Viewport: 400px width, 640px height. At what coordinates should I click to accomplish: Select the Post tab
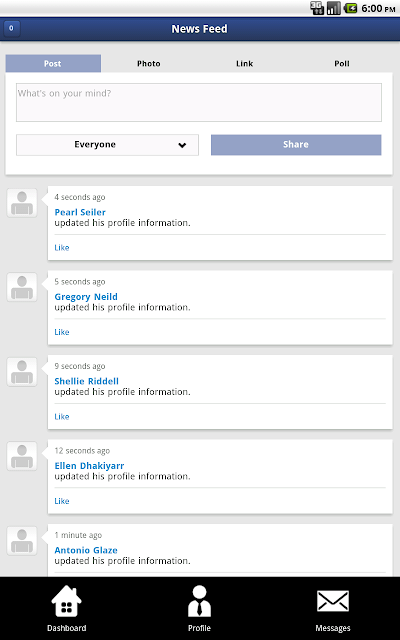[53, 64]
